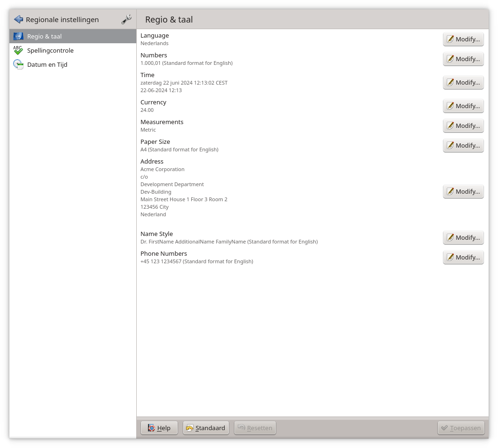The width and height of the screenshot is (498, 448).
Task: Click the Regio & taal page heading
Action: tap(169, 20)
